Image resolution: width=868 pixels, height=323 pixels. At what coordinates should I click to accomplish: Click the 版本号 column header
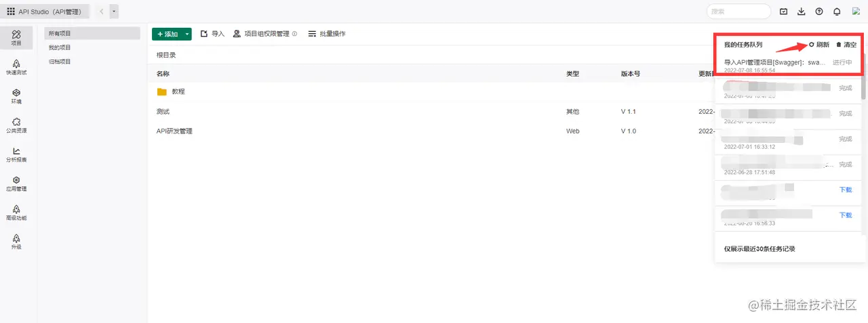tap(630, 73)
